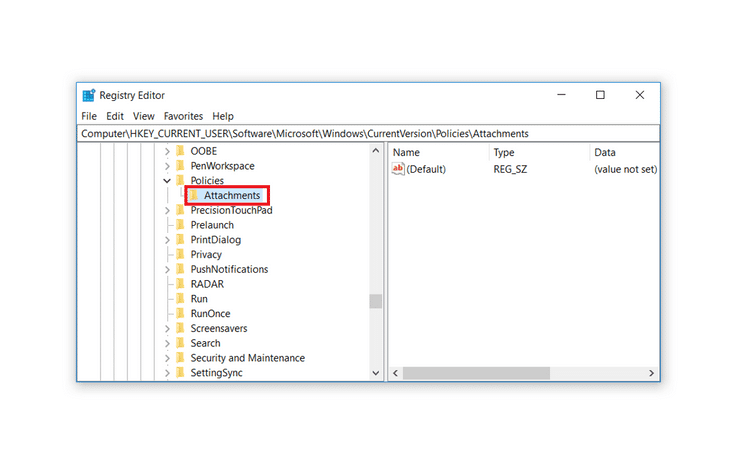The width and height of the screenshot is (750, 469).
Task: Open the Edit menu
Action: tap(115, 116)
